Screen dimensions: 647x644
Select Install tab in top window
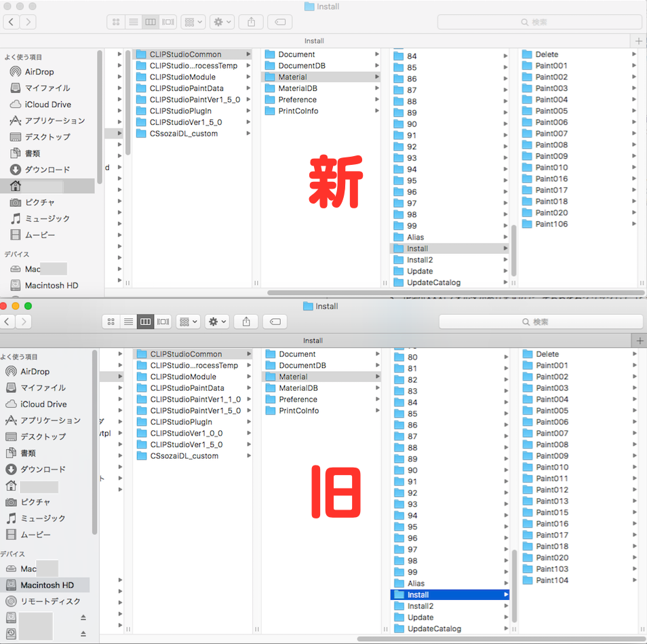(x=315, y=41)
